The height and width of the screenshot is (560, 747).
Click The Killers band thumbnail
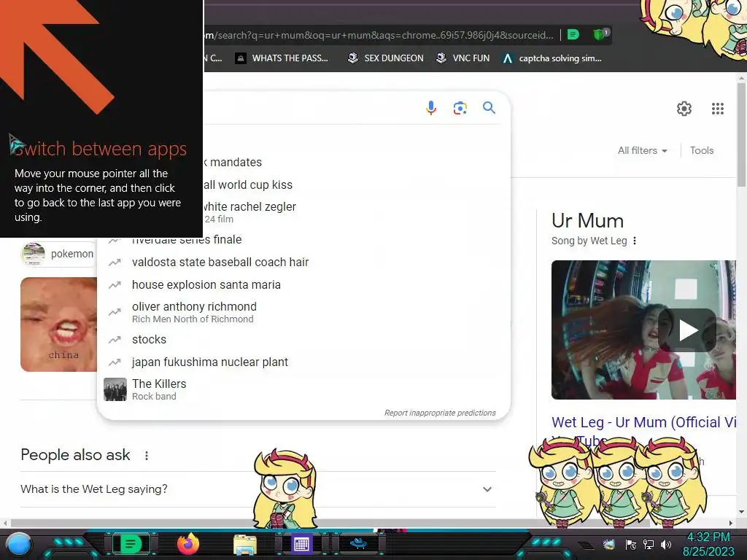115,389
